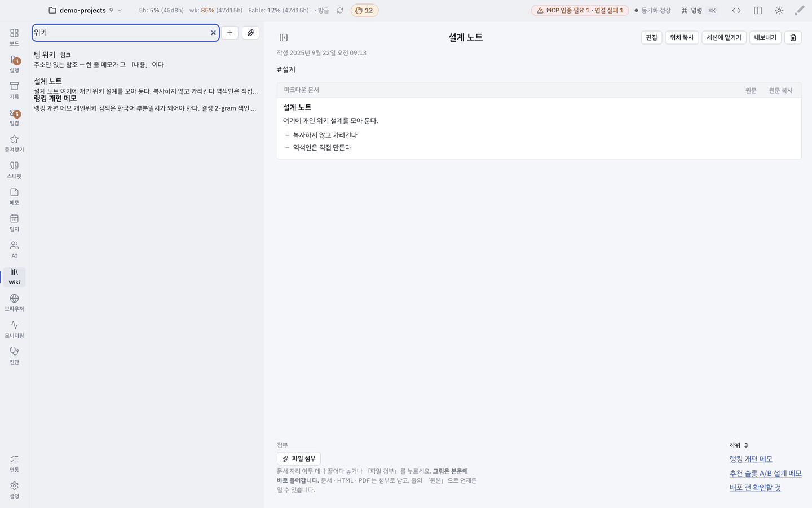
Task: Open the 랭킹 개편 메모 child link
Action: click(x=751, y=459)
